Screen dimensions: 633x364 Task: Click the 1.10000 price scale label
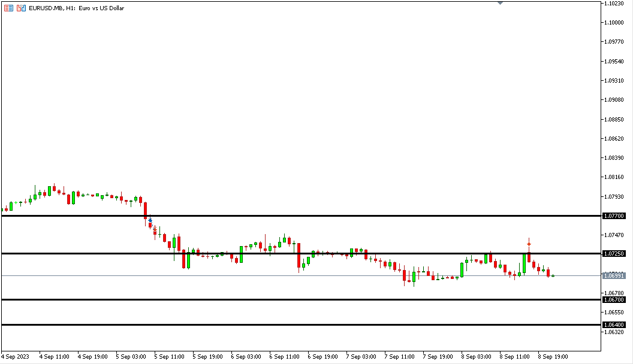pos(614,23)
